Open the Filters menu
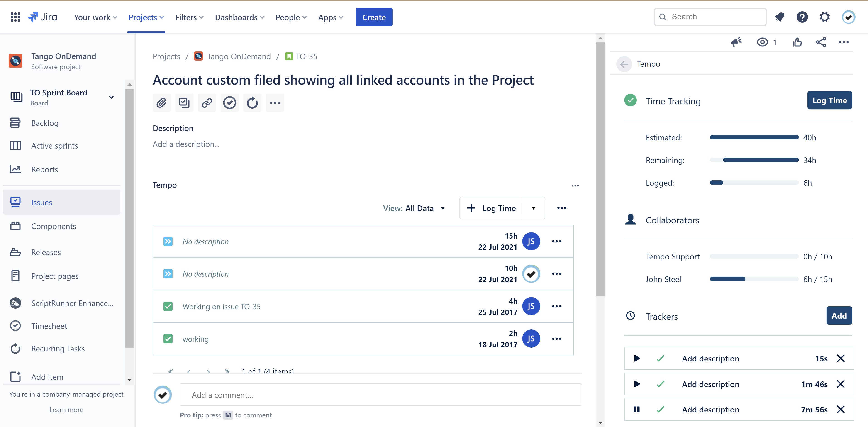The height and width of the screenshot is (427, 868). tap(189, 17)
